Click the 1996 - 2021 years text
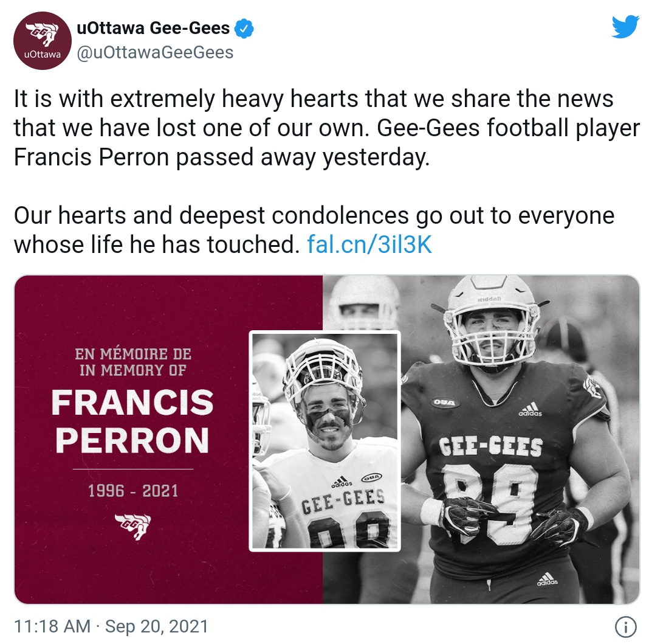 (x=133, y=491)
